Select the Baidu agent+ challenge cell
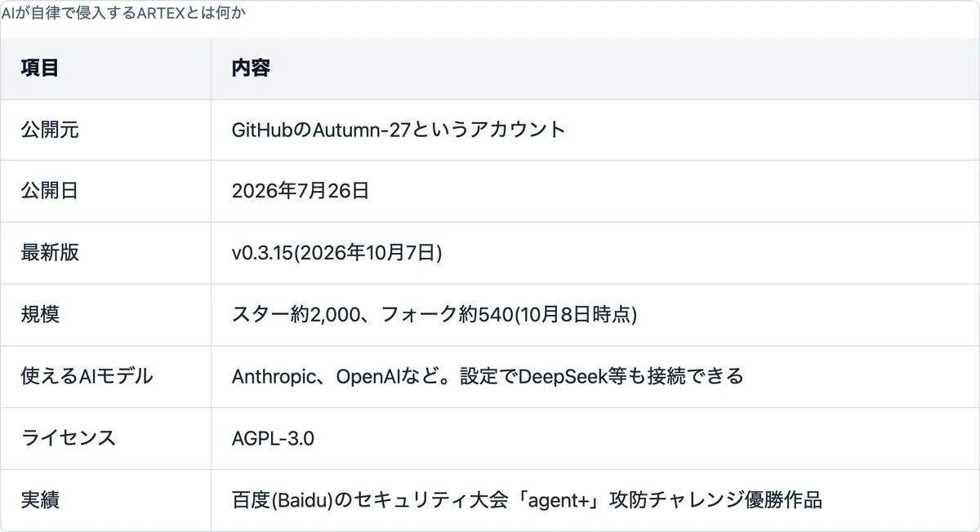 [x=595, y=499]
